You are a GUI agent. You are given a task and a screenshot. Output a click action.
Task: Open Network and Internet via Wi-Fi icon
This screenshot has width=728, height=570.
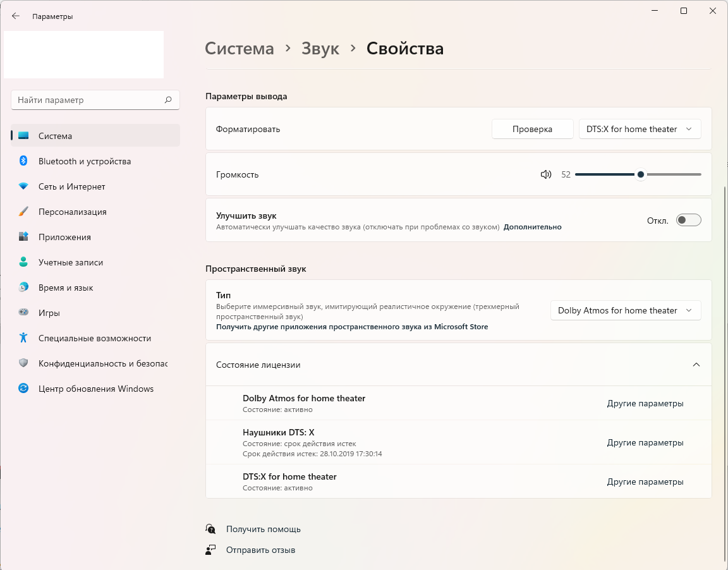coord(23,186)
